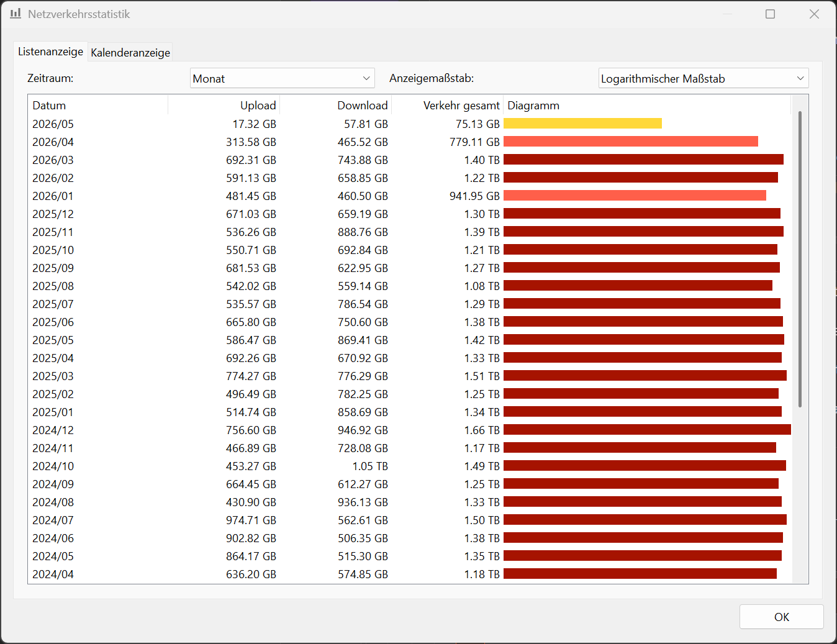The height and width of the screenshot is (644, 837).
Task: Select the 2024/04 row date
Action: point(53,574)
